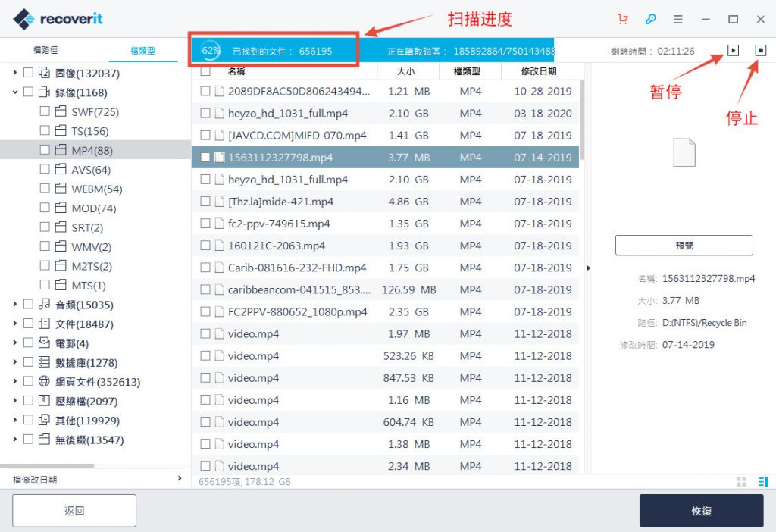Click the 壓縮檔 archive category icon
Screen dimensions: 776x532
coord(44,400)
